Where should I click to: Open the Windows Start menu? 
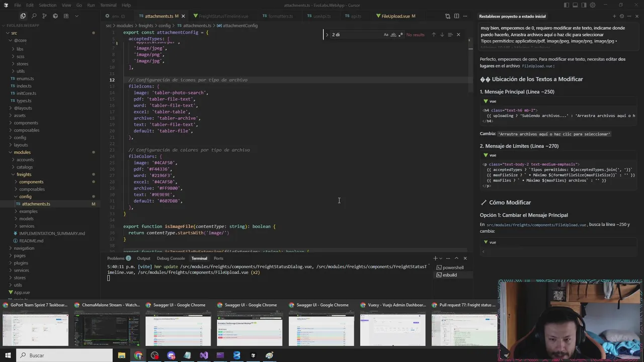click(x=8, y=355)
